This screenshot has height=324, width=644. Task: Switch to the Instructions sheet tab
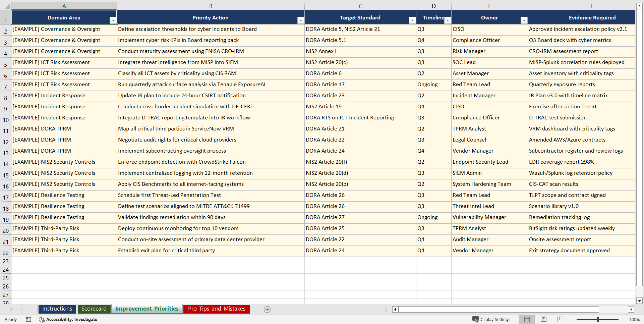57,309
